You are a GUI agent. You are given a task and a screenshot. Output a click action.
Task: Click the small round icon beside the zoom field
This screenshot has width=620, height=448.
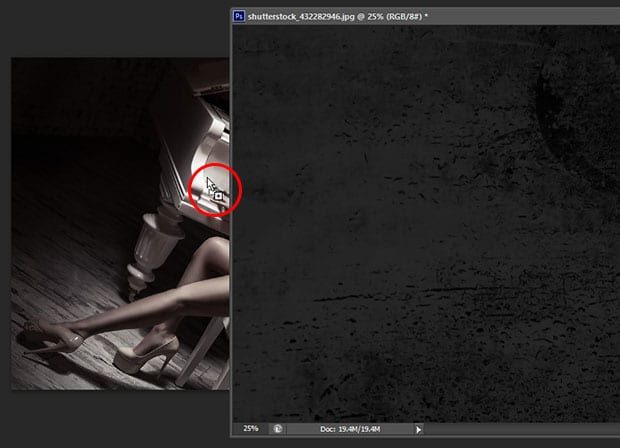click(277, 429)
